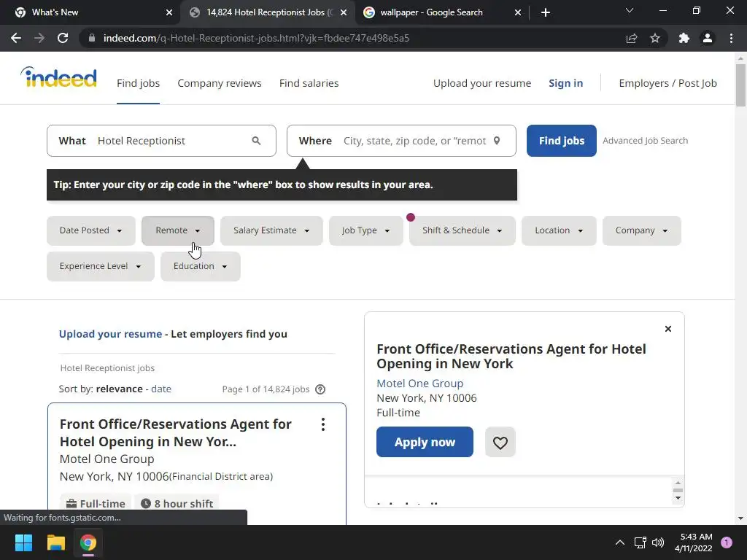This screenshot has height=560, width=747.
Task: Open Find salaries in the navigation
Action: pyautogui.click(x=309, y=83)
